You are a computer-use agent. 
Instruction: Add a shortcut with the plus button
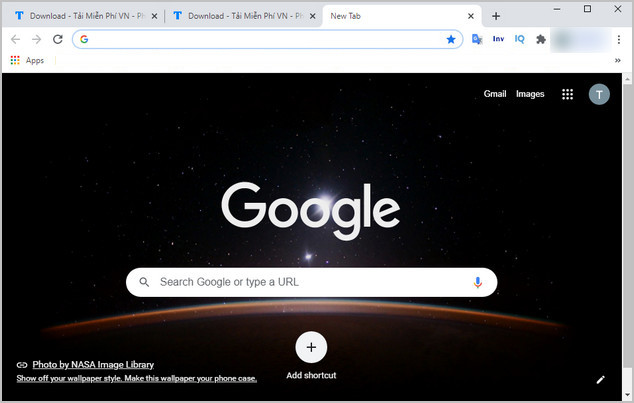click(x=311, y=347)
